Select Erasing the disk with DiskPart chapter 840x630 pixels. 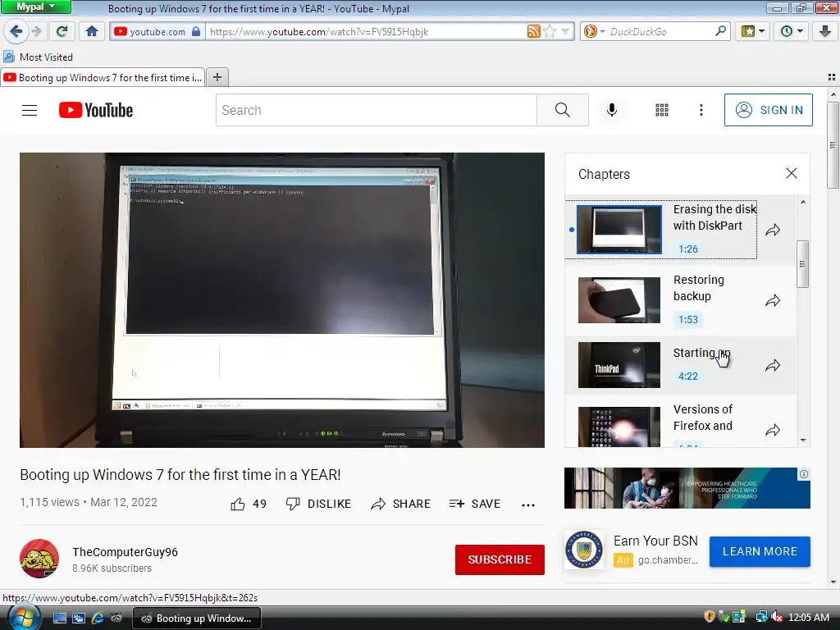[660, 229]
